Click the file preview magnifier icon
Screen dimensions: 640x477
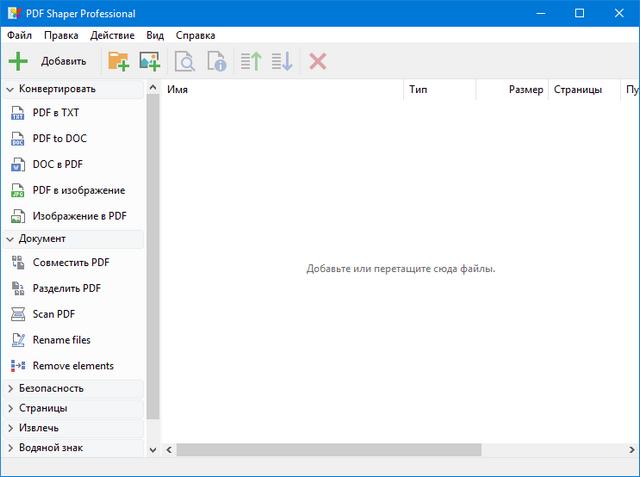(x=185, y=62)
